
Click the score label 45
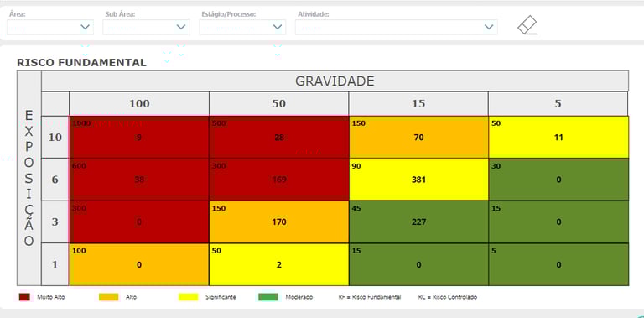point(356,208)
